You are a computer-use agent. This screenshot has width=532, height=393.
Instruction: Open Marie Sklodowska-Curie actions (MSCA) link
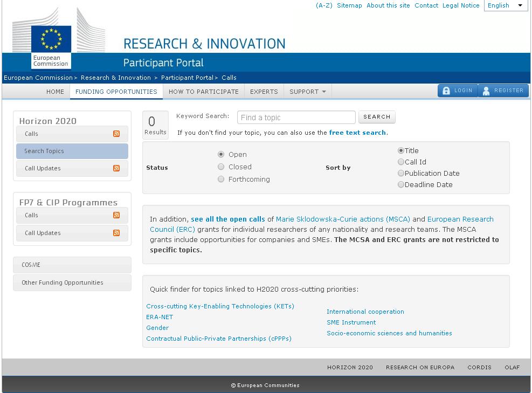[343, 219]
